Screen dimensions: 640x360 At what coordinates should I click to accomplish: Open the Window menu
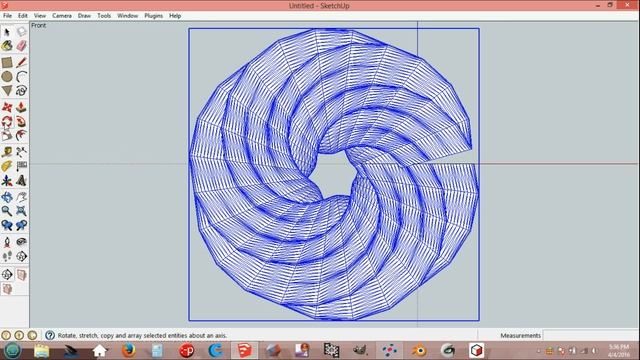pyautogui.click(x=127, y=16)
